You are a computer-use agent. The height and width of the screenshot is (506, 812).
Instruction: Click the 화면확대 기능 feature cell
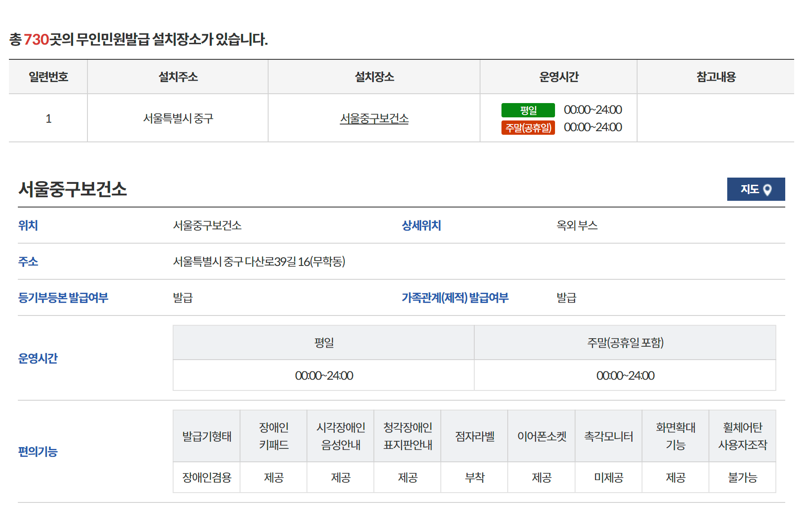coord(675,435)
